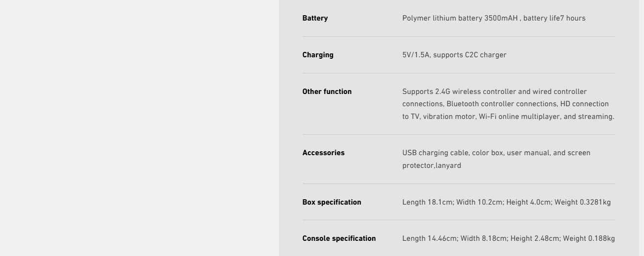Click the Box specification label
This screenshot has height=256, width=644.
click(x=332, y=202)
